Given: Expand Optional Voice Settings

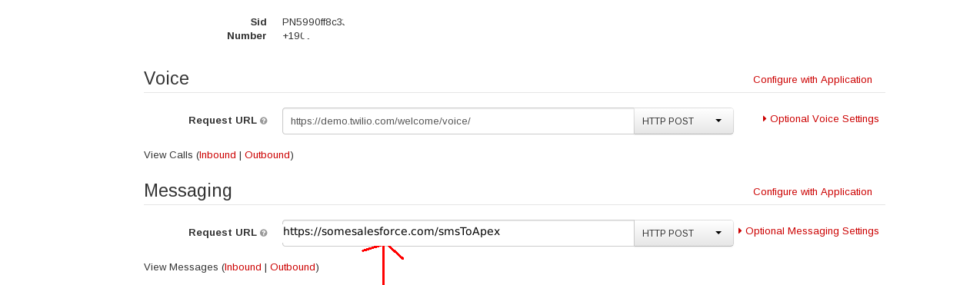Looking at the screenshot, I should pos(821,118).
